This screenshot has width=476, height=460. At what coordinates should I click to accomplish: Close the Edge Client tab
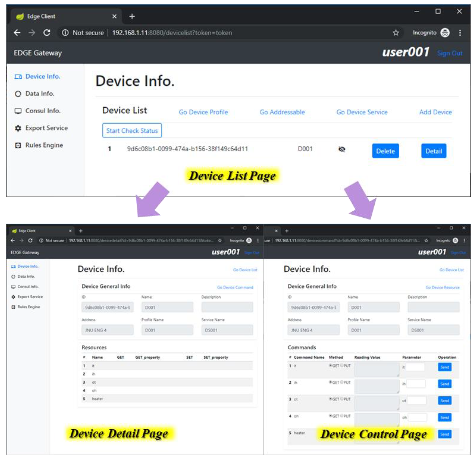pyautogui.click(x=114, y=17)
